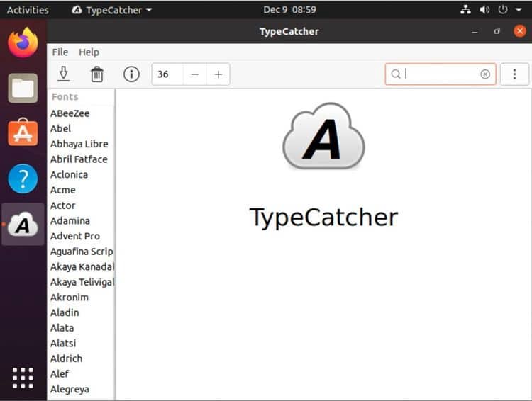532x401 pixels.
Task: Click the download font icon
Action: pos(63,74)
